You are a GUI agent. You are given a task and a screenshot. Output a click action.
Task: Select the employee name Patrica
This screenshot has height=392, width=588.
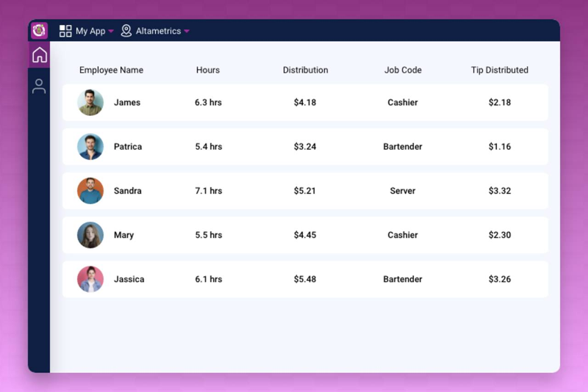[128, 146]
